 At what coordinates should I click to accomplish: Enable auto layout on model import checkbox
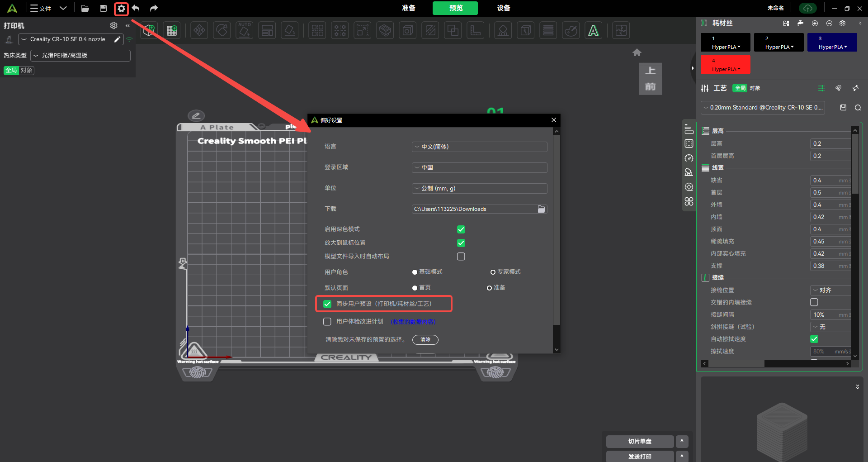point(461,257)
